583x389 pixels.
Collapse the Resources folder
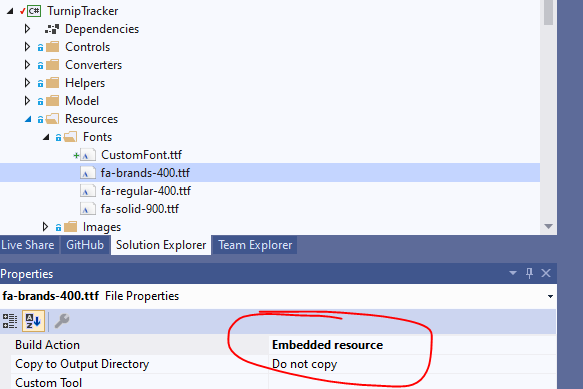click(x=28, y=119)
